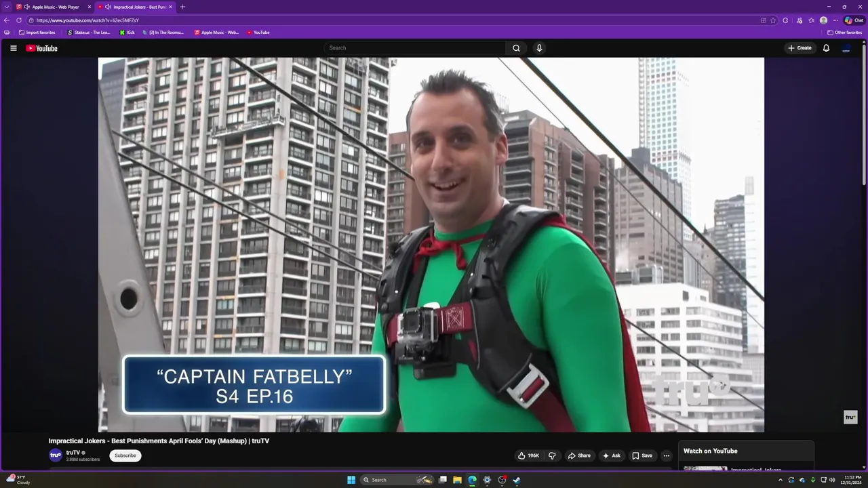Select the Impractical Jokers browser tab
The width and height of the screenshot is (868, 488).
[x=134, y=7]
